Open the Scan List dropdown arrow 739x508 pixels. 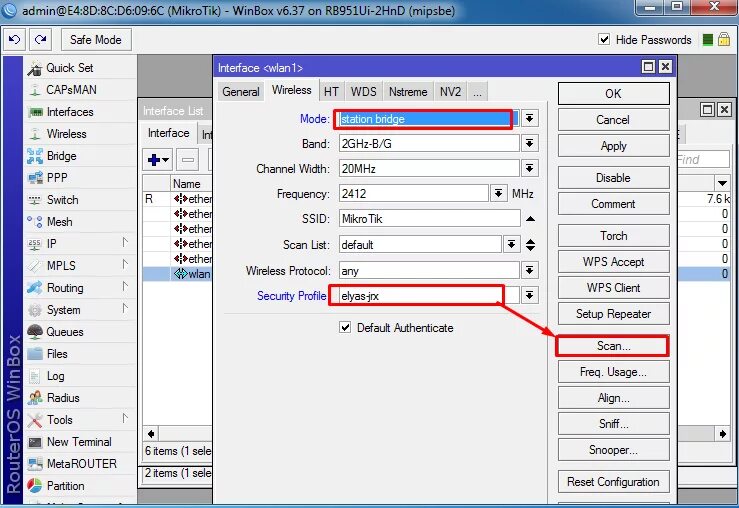(x=511, y=244)
